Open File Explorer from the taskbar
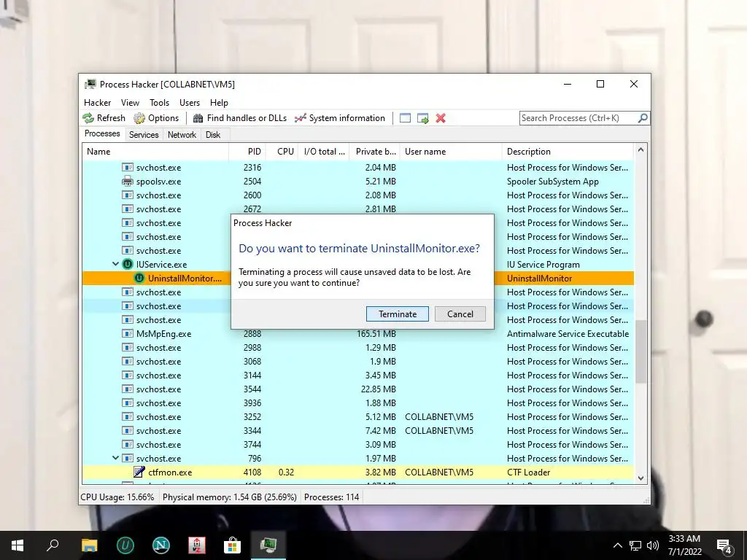The image size is (747, 560). point(89,545)
